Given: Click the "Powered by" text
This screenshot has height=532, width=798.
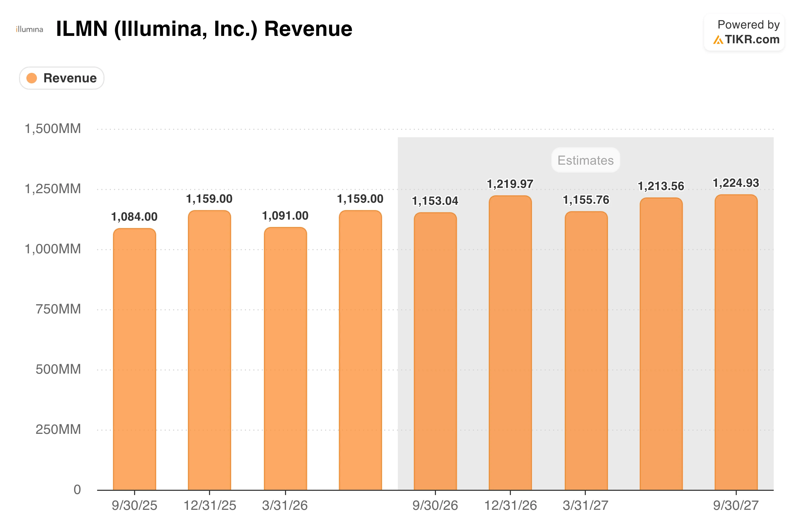Looking at the screenshot, I should [748, 25].
